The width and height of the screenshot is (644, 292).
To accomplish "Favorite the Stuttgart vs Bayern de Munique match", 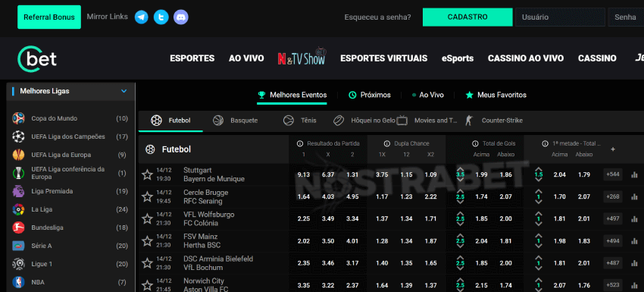I will pyautogui.click(x=147, y=174).
